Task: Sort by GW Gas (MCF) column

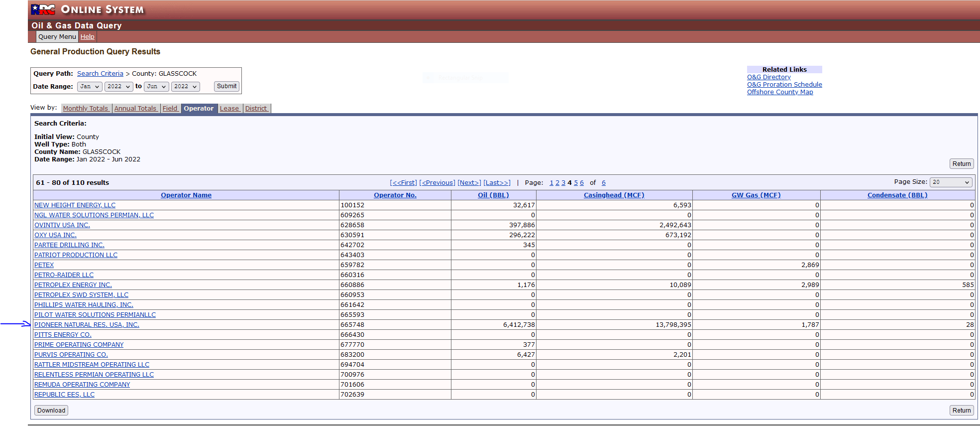Action: (756, 195)
